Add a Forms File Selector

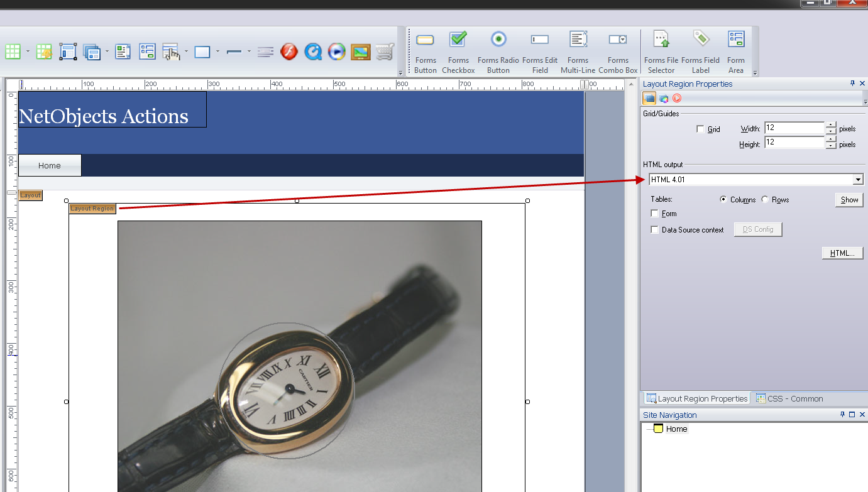click(x=661, y=53)
